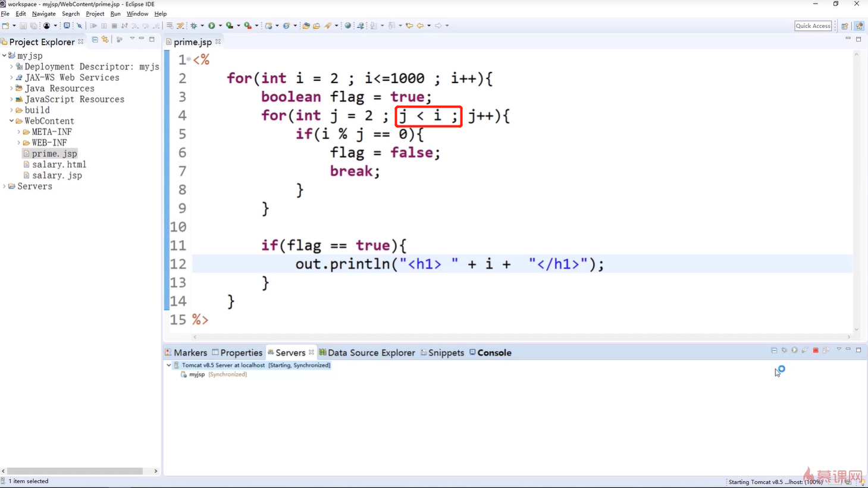Toggle Link with Editor in Project Explorer

click(x=105, y=39)
